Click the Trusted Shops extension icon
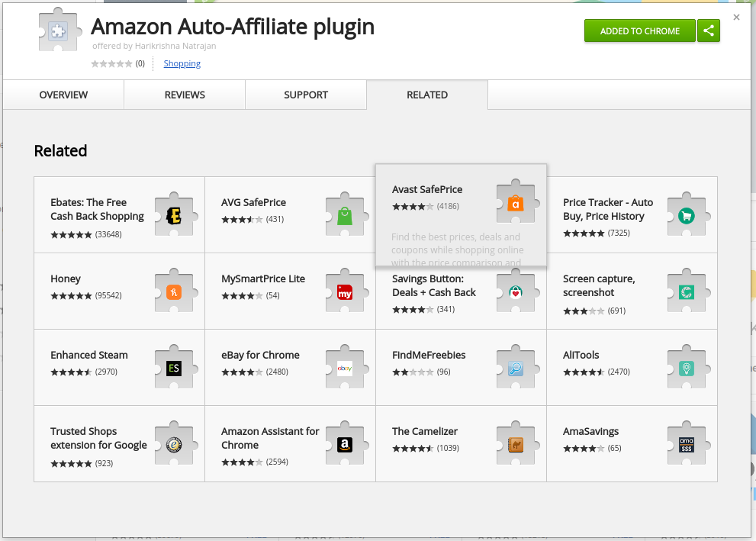Screen dimensions: 756x541 pyautogui.click(x=174, y=444)
